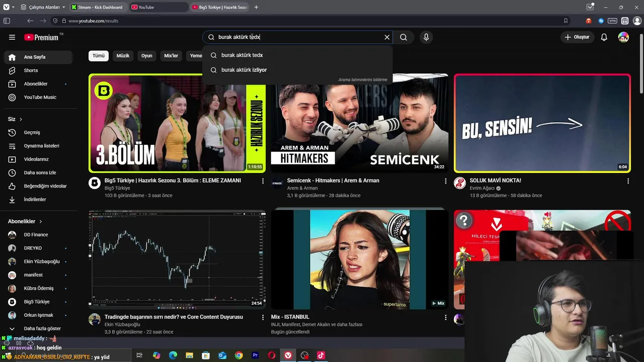Viewport: 644px width, 362px height.
Task: Open Orkun Işıtmak channel subscription
Action: click(38, 315)
